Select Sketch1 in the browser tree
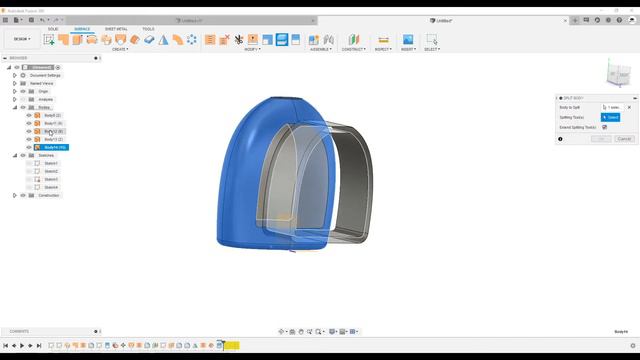The image size is (640, 360). pyautogui.click(x=51, y=163)
